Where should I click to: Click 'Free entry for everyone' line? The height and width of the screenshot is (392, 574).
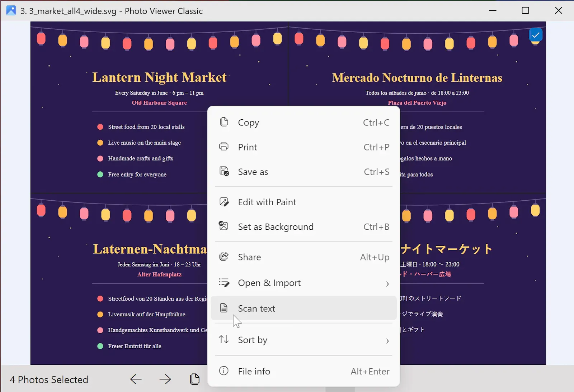pos(137,175)
